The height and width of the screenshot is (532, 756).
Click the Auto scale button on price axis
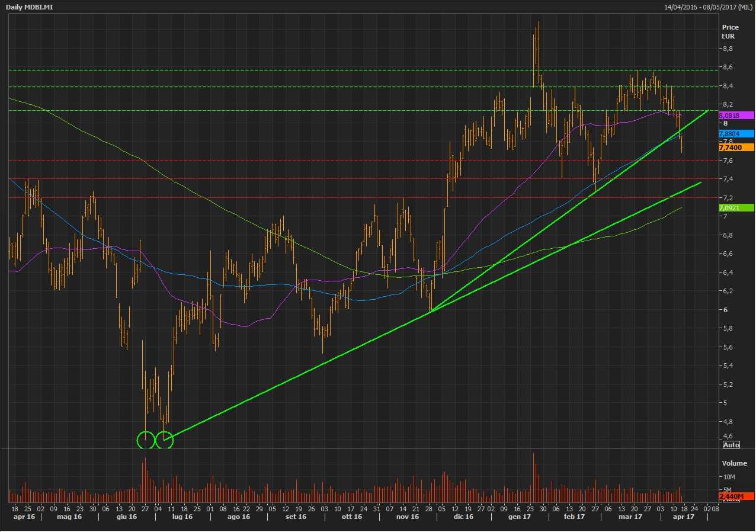(x=731, y=444)
